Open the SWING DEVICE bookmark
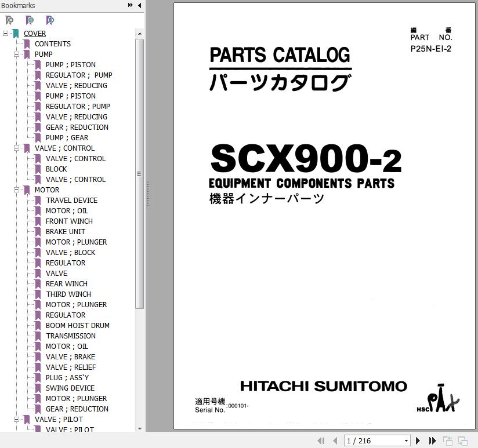This screenshot has height=448, width=478. 70,388
